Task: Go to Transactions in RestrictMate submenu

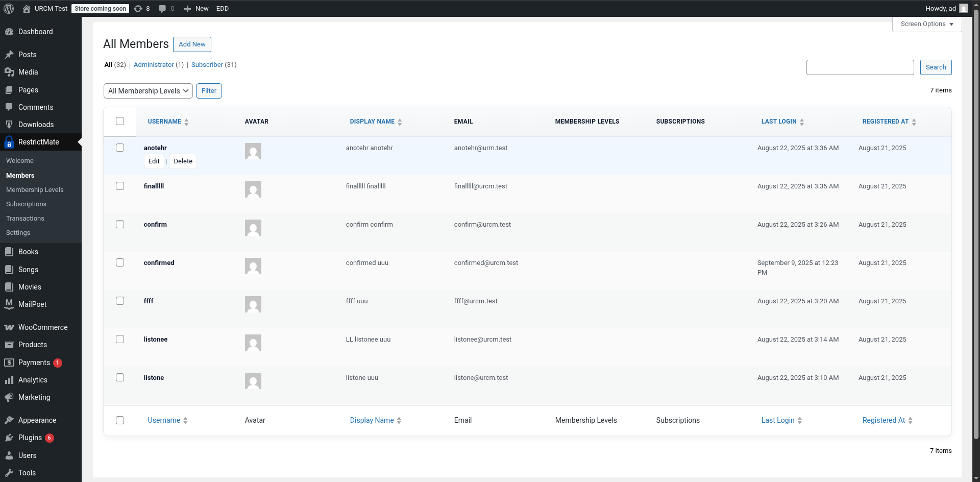Action: point(25,218)
